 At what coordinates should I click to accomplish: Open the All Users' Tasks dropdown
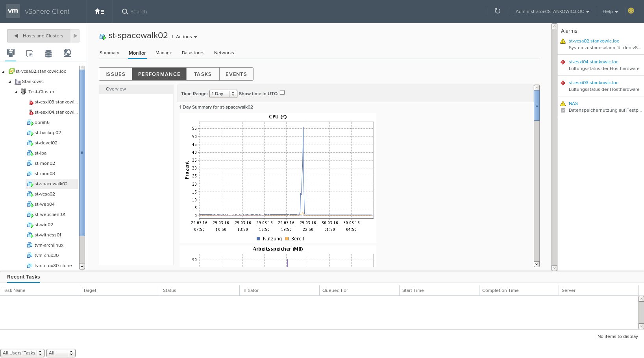22,353
